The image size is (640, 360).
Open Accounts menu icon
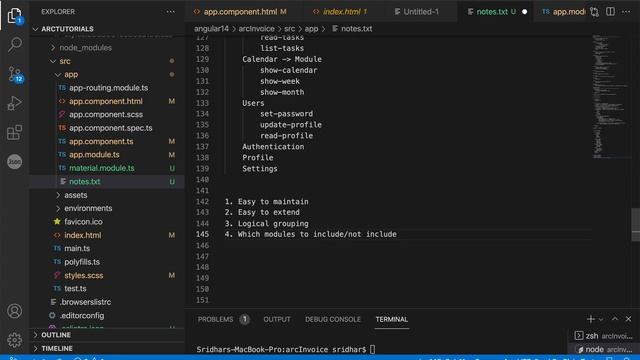(15, 311)
